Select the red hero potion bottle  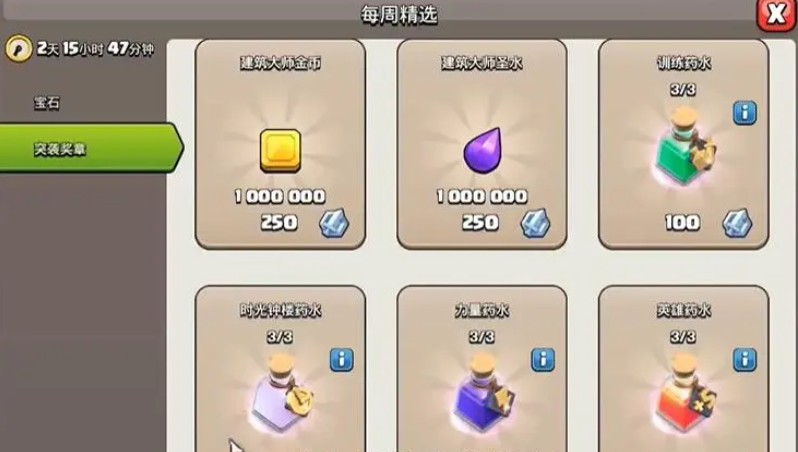683,395
